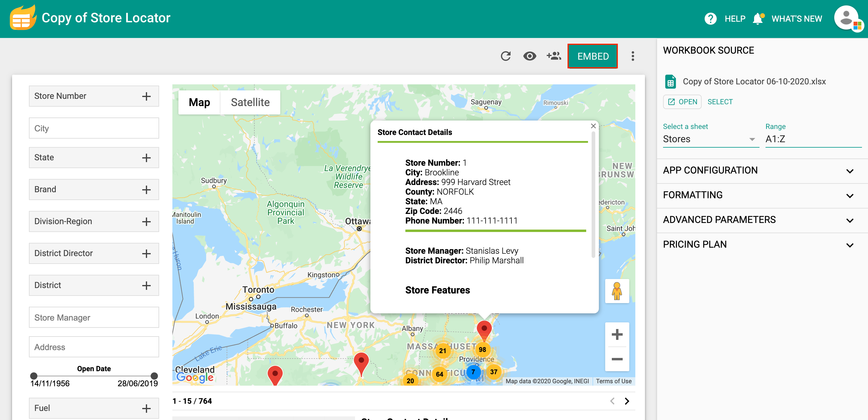868x420 pixels.
Task: Expand the District filter plus icon
Action: (146, 285)
